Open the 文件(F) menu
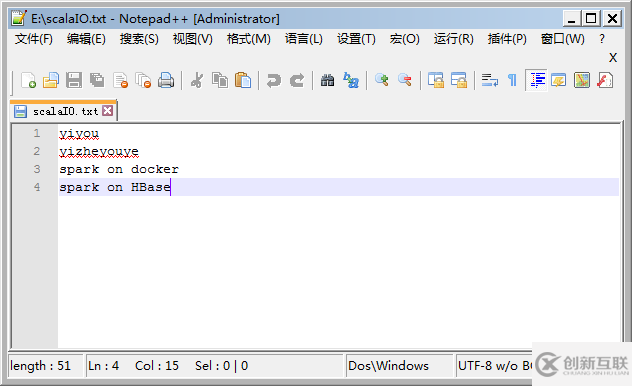The width and height of the screenshot is (632, 386). click(33, 39)
